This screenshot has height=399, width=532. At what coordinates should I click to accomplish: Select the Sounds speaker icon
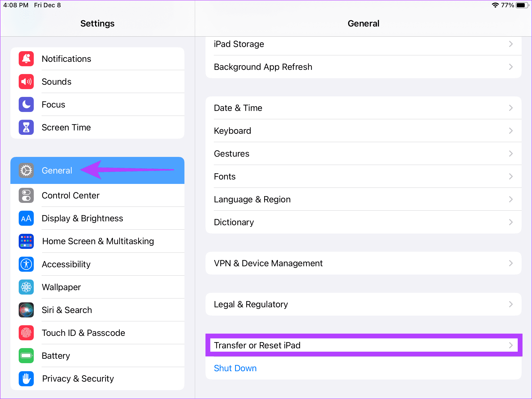point(26,82)
